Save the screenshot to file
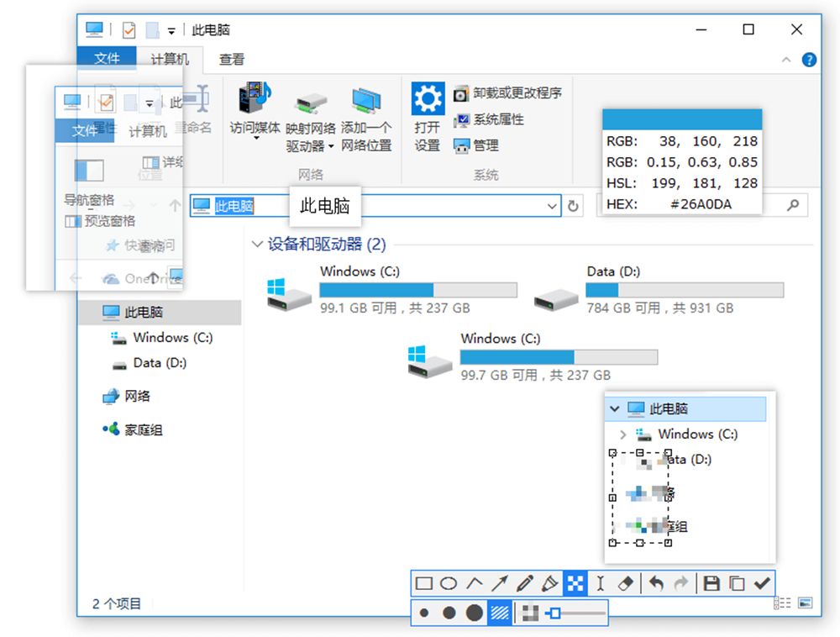 (712, 582)
